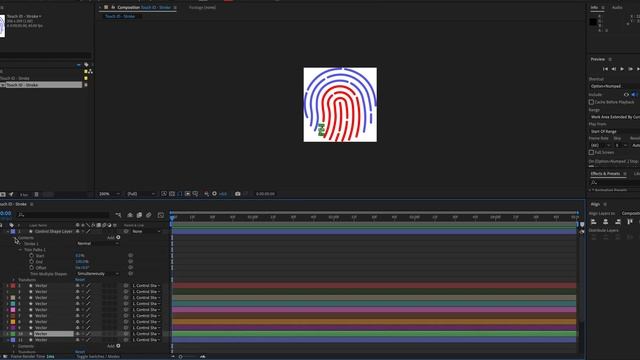Open the Range dropdown Work Area Extended
Viewport: 640px width, 360px height.
click(x=614, y=117)
